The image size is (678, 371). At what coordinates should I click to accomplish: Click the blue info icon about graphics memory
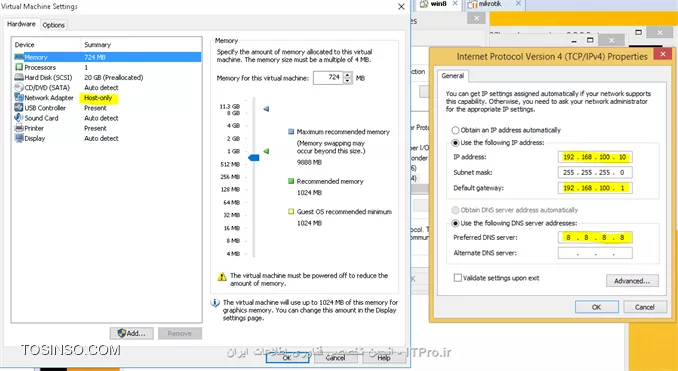(x=215, y=303)
